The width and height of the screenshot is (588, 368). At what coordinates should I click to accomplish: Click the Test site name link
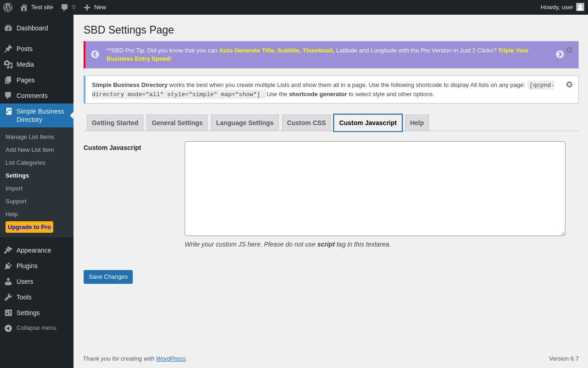[x=42, y=7]
